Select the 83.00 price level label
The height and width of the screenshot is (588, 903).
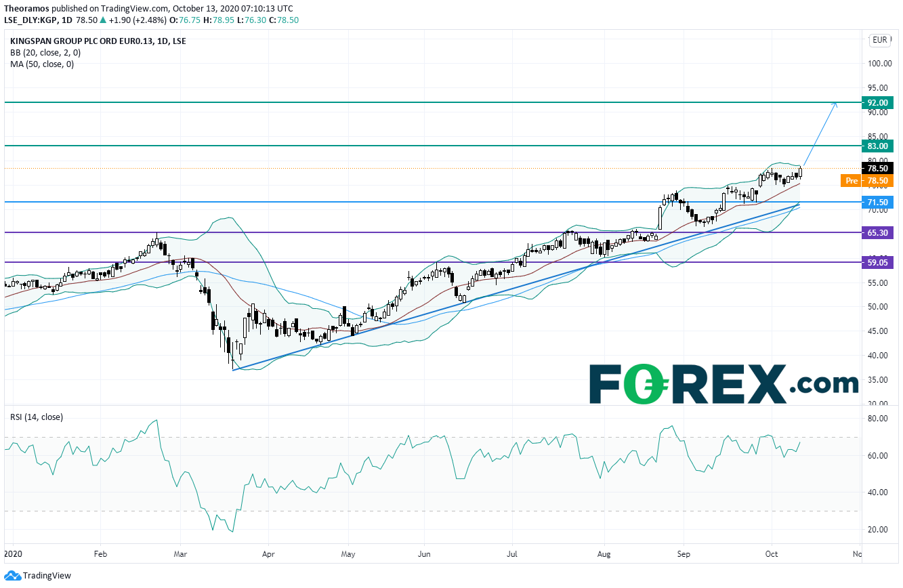(877, 146)
